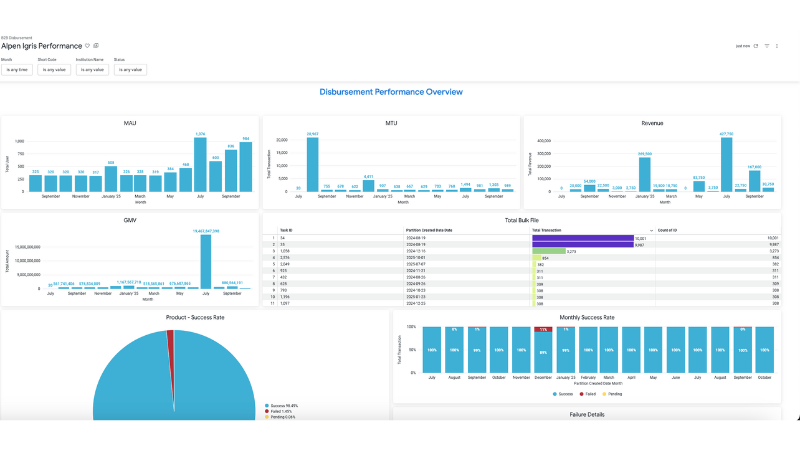Viewport: 800px width, 450px height.
Task: Click the Task ID cell '1,058' in row 3
Action: [x=285, y=251]
